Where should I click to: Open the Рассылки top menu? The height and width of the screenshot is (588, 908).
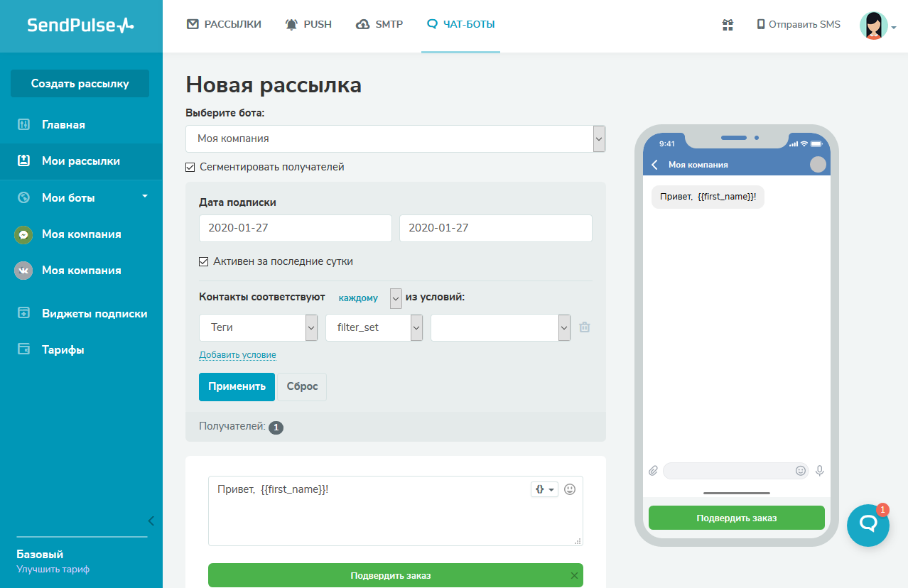(224, 24)
